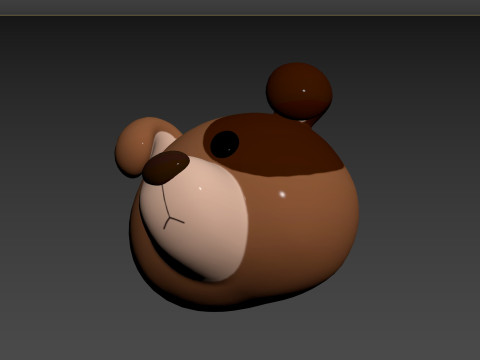The width and height of the screenshot is (480, 360).
Task: Select the cream inner ear piece
Action: 162,144
